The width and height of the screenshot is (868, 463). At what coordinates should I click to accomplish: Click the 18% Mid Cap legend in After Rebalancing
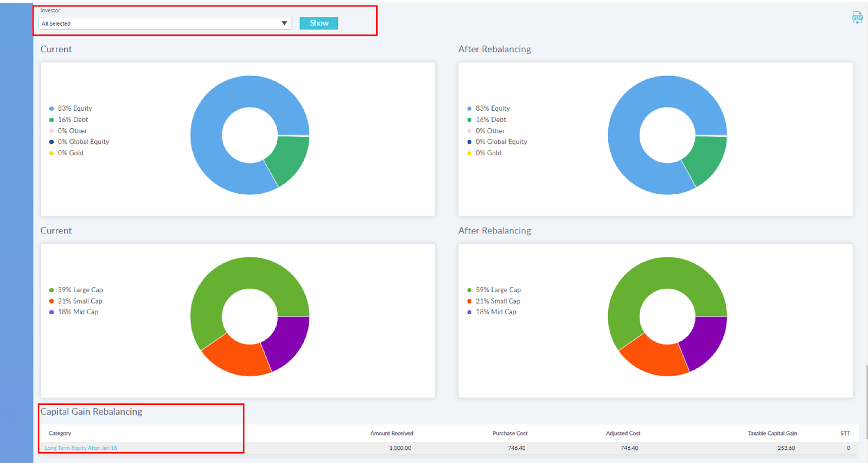492,312
